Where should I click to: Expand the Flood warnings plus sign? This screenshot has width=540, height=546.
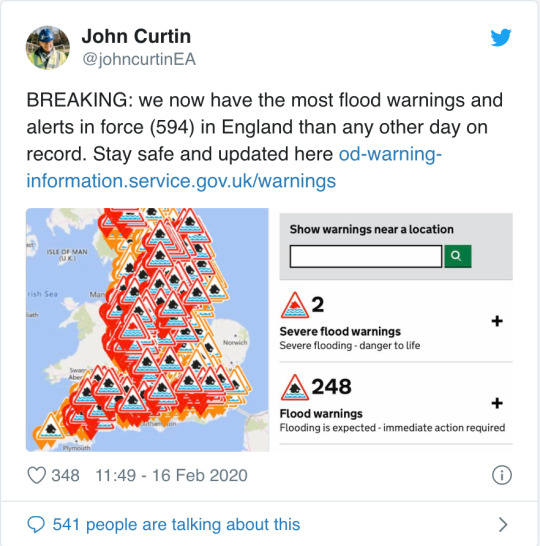[x=497, y=403]
